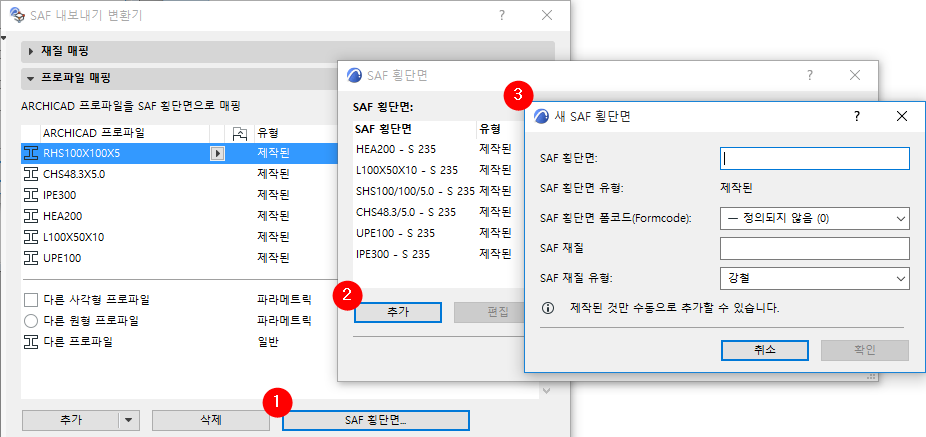Click the circle icon of 다른 원형 프로파일
Image resolution: width=926 pixels, height=437 pixels.
click(x=31, y=321)
